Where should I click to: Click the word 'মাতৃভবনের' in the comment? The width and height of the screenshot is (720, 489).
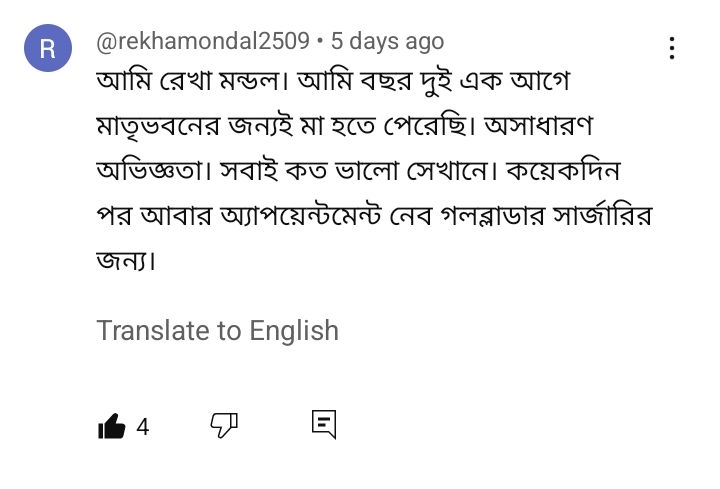coord(158,127)
